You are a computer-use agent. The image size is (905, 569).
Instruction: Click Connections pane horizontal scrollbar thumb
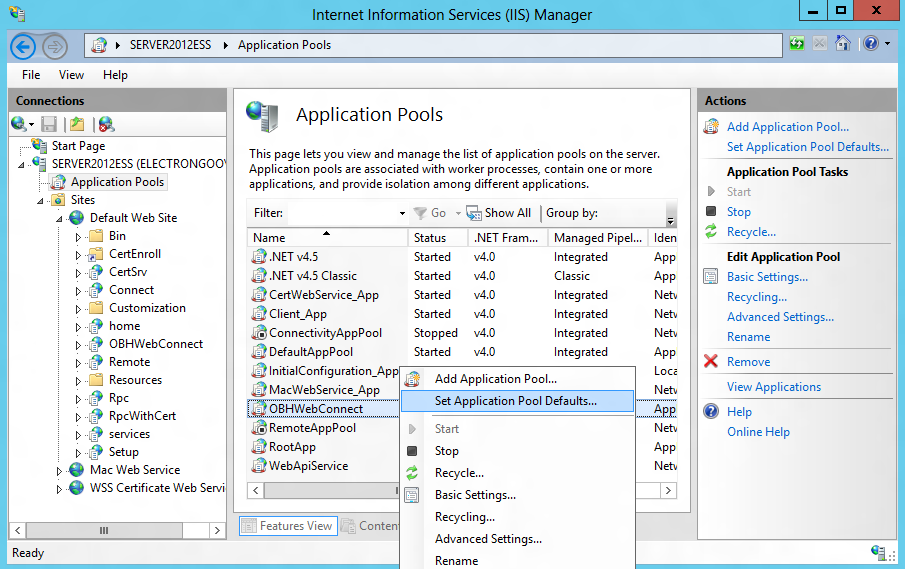(x=104, y=530)
